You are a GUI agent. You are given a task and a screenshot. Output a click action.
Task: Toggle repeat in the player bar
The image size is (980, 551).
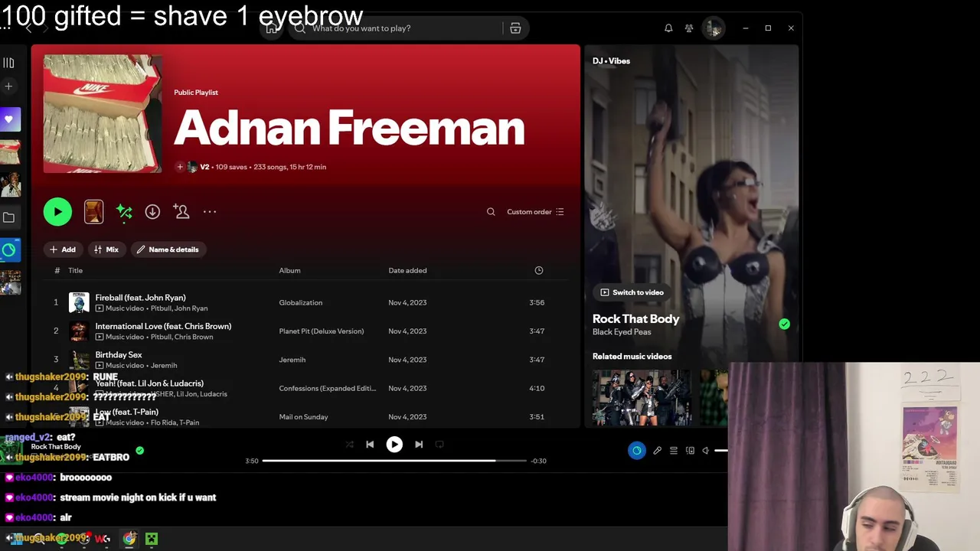tap(439, 444)
